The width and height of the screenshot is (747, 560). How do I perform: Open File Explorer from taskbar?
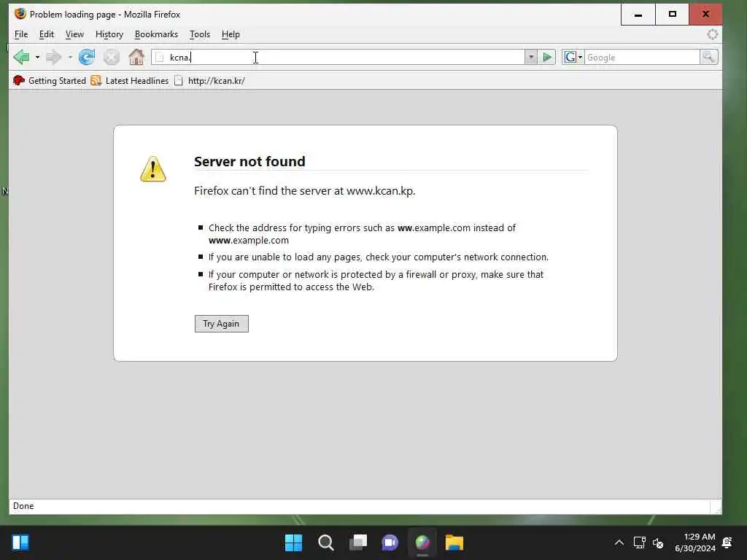(454, 542)
